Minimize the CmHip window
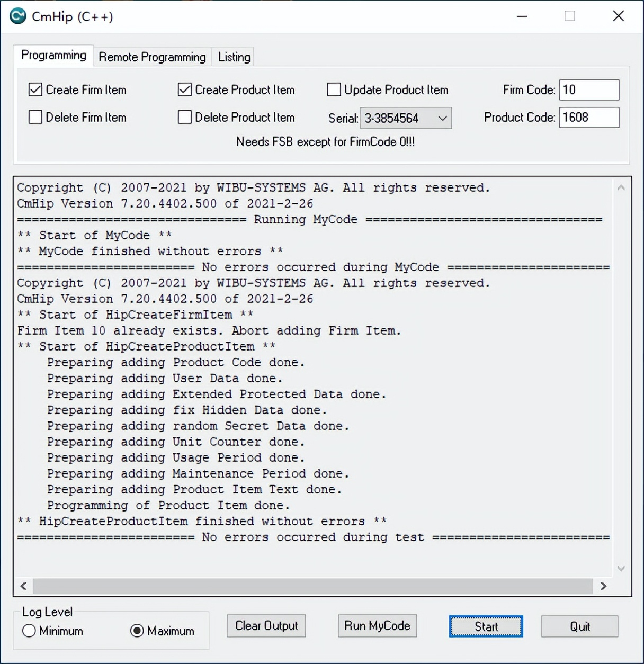This screenshot has width=644, height=664. 522,16
